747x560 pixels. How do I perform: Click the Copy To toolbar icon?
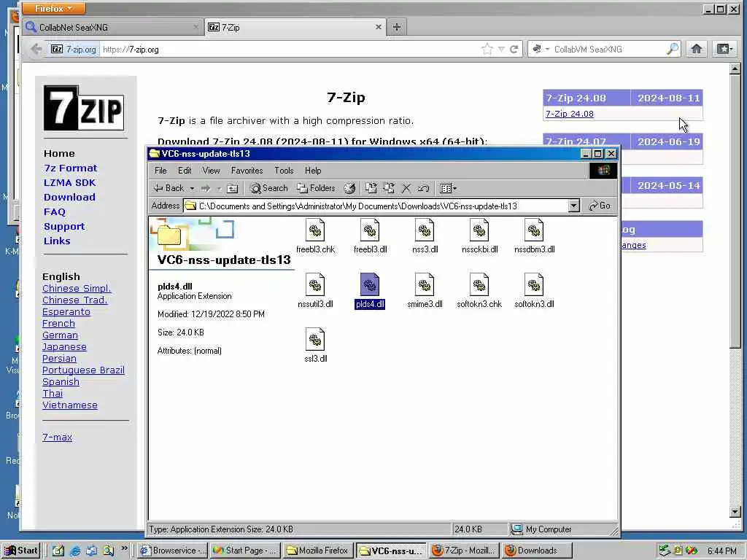pos(389,189)
